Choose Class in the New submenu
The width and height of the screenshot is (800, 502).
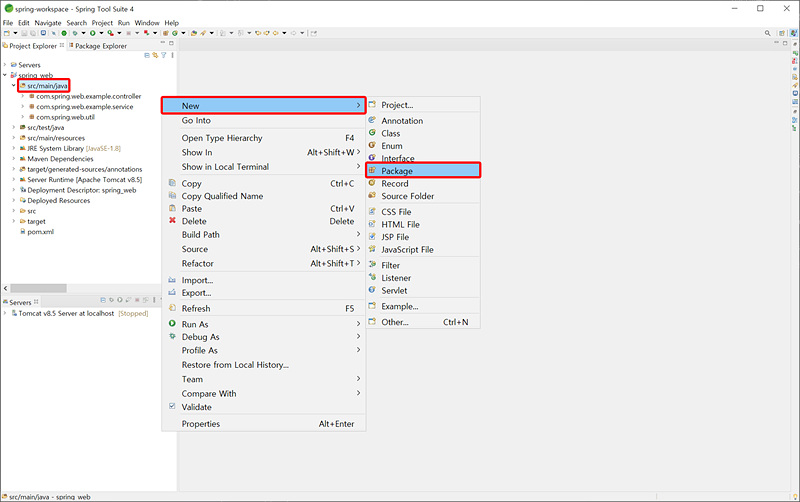coord(423,133)
